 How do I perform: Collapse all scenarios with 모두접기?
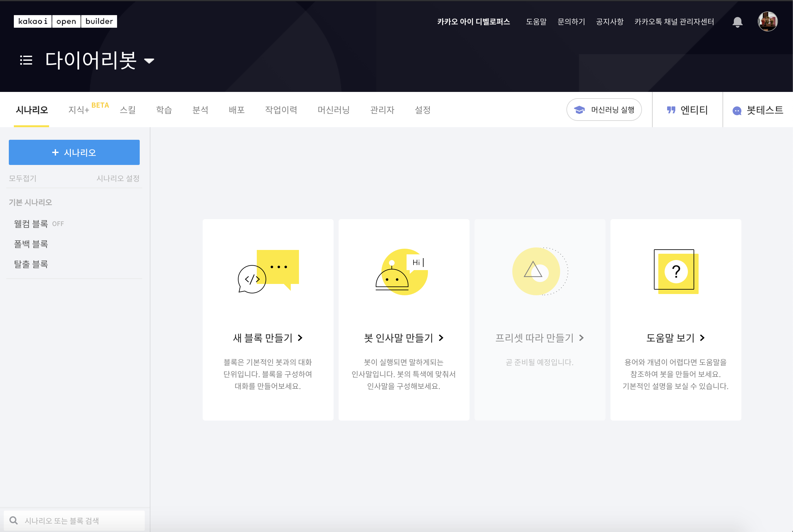[22, 178]
